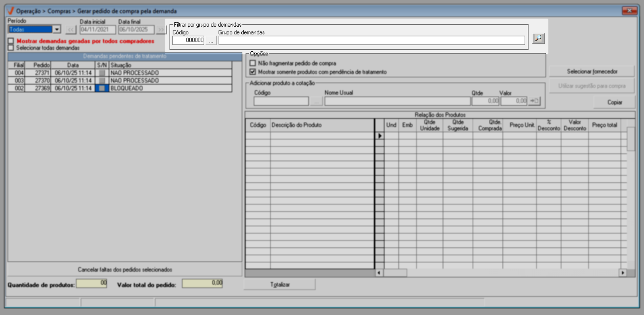Click the add product to quotation arrow icon
Screen dimensions: 644x315
pos(534,101)
